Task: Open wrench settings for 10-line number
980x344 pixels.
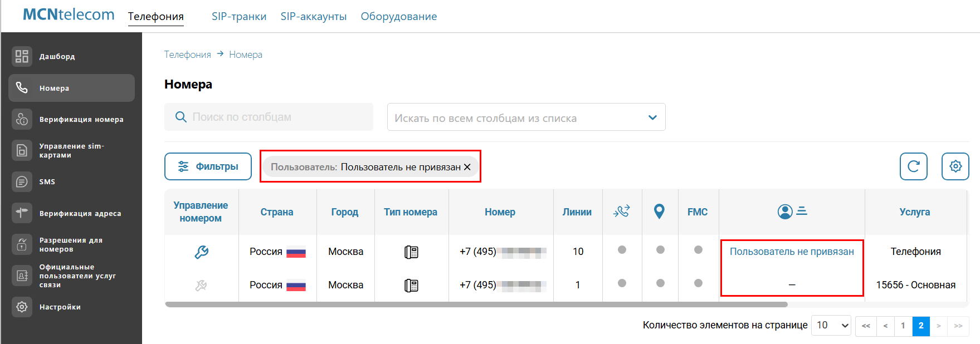Action: 201,252
